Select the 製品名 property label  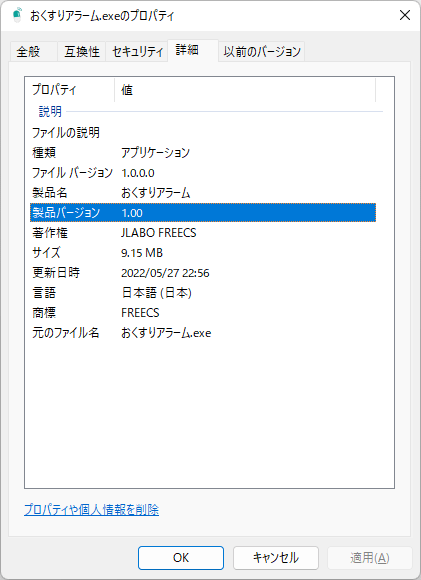pos(50,193)
